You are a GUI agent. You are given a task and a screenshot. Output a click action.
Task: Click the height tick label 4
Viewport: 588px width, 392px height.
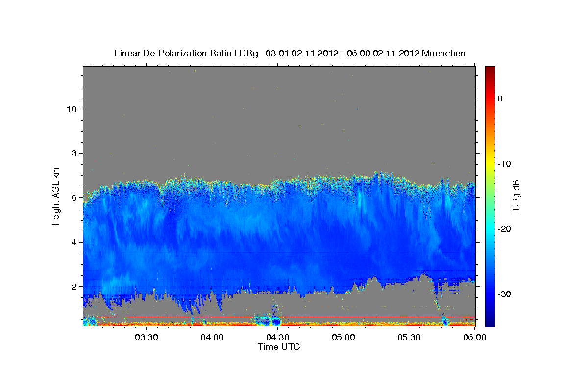(x=73, y=242)
